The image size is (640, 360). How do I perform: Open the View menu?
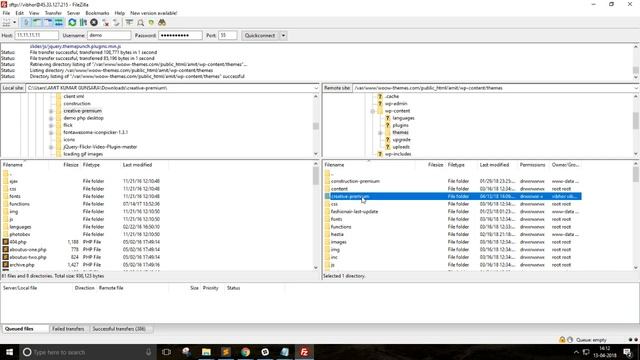coord(34,13)
